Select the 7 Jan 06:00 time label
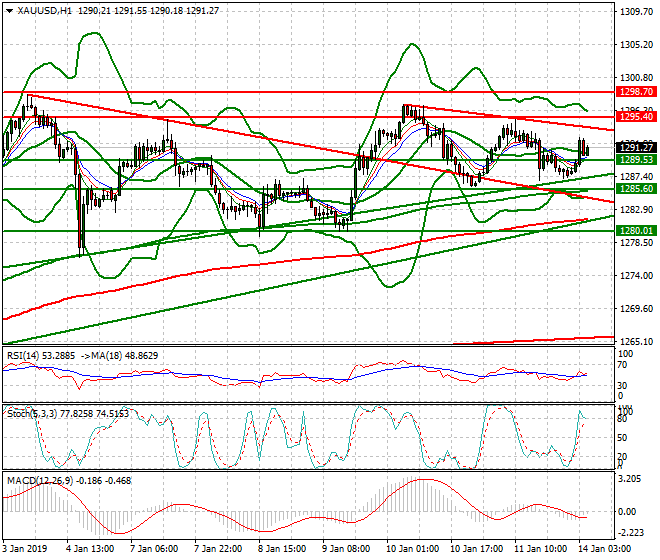Viewport: 660px width, 560px height. click(x=154, y=549)
